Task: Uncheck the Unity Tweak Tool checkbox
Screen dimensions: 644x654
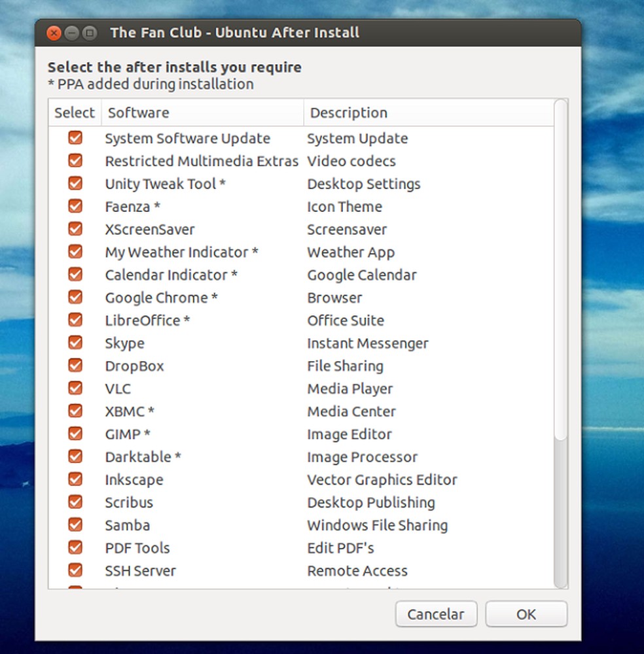Action: 75,183
